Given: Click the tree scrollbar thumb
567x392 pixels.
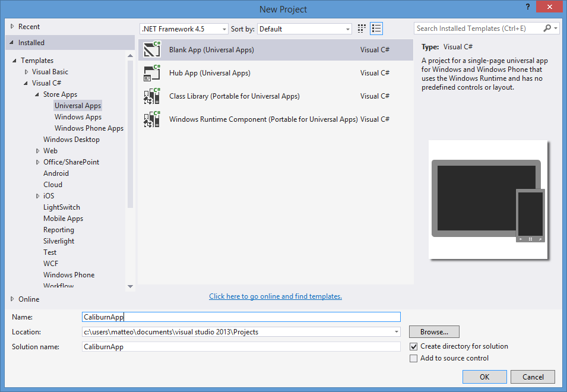Looking at the screenshot, I should coord(130,134).
